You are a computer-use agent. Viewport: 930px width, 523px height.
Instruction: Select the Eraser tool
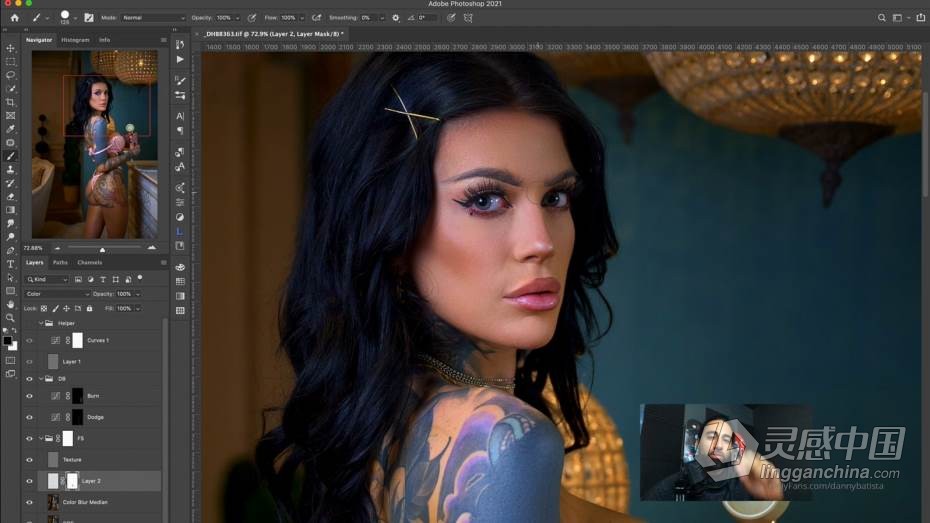tap(11, 197)
